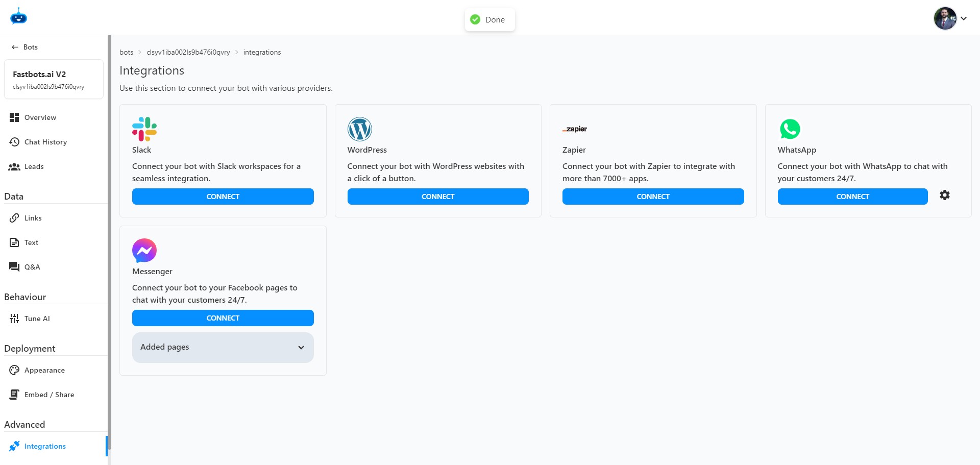Click the WordPress logo icon
Viewport: 980px width, 465px height.
[x=360, y=129]
